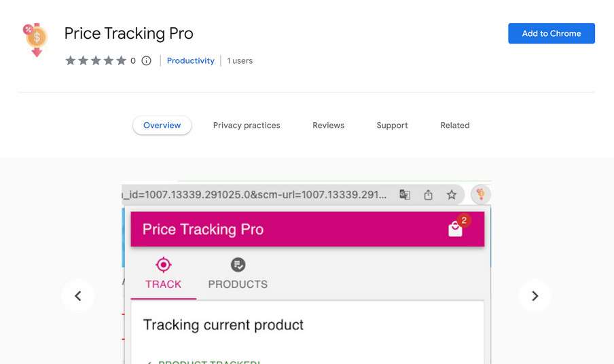Viewport: 614px width, 364px height.
Task: Click the Products tab icon
Action: click(238, 265)
